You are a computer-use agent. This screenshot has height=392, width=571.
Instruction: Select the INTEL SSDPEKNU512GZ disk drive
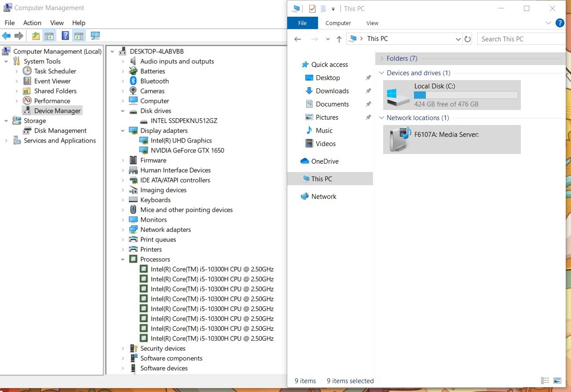coord(183,121)
